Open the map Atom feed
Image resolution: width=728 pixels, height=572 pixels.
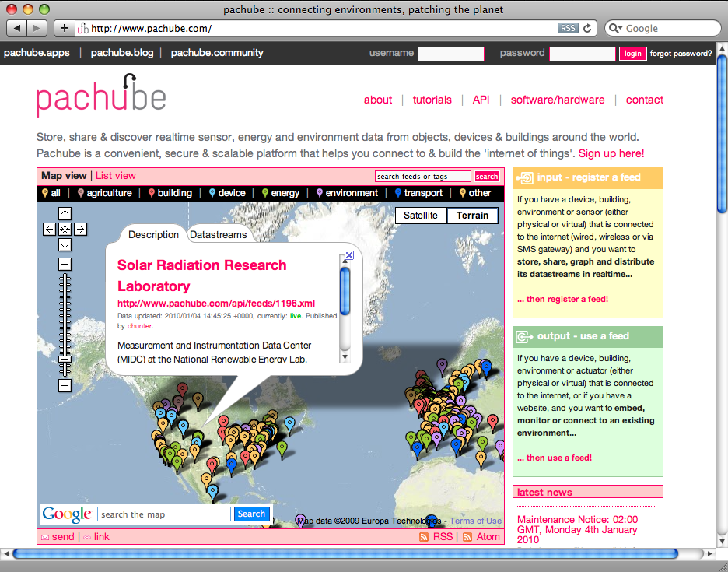coord(481,537)
